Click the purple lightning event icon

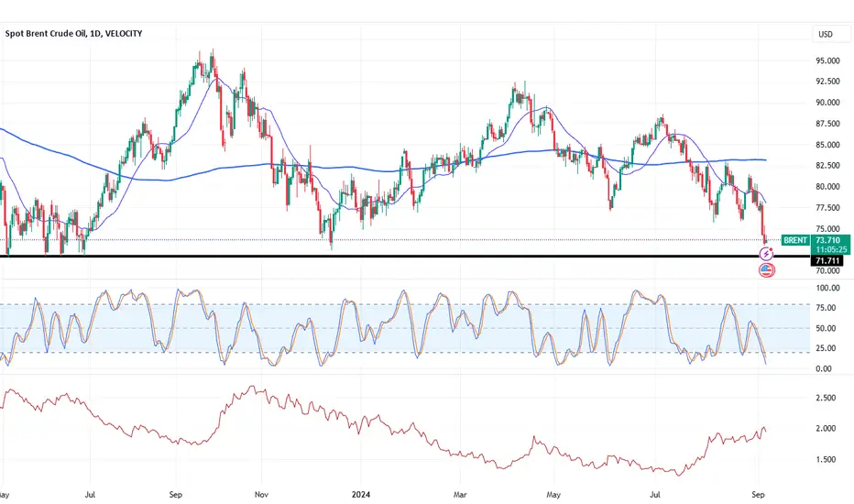[x=766, y=254]
